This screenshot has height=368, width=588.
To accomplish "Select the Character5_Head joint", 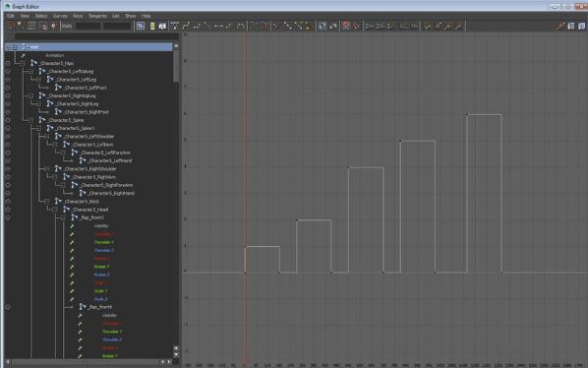I will [x=90, y=210].
